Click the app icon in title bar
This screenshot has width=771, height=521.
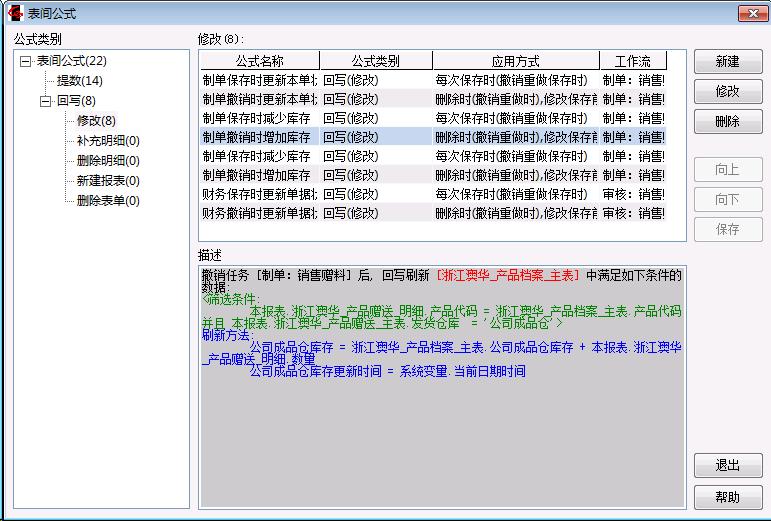click(14, 13)
